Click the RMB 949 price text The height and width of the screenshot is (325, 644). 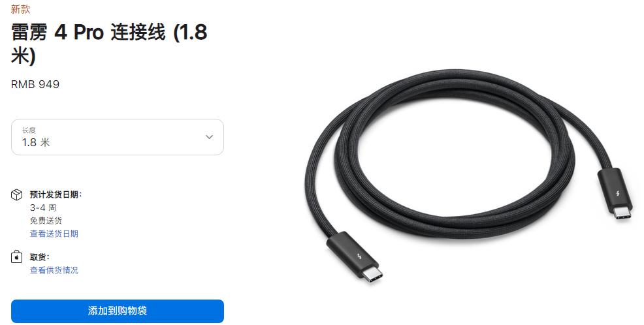click(35, 85)
